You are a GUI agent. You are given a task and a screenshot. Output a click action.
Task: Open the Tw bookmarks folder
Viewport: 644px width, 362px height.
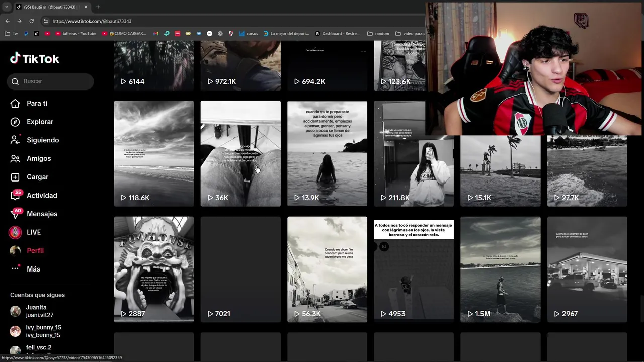tap(12, 34)
